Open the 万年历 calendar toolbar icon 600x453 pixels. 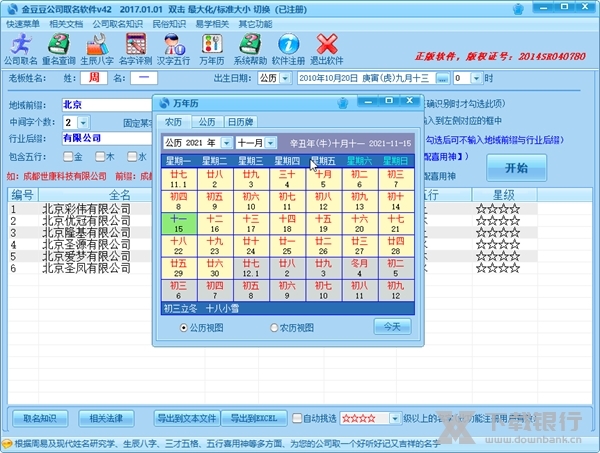(x=212, y=49)
